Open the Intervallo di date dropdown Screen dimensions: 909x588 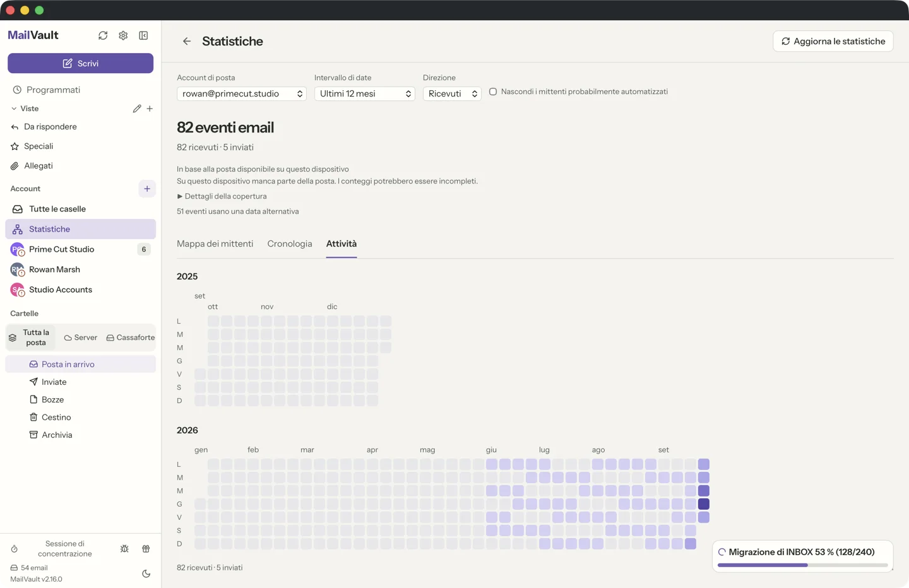coord(365,93)
